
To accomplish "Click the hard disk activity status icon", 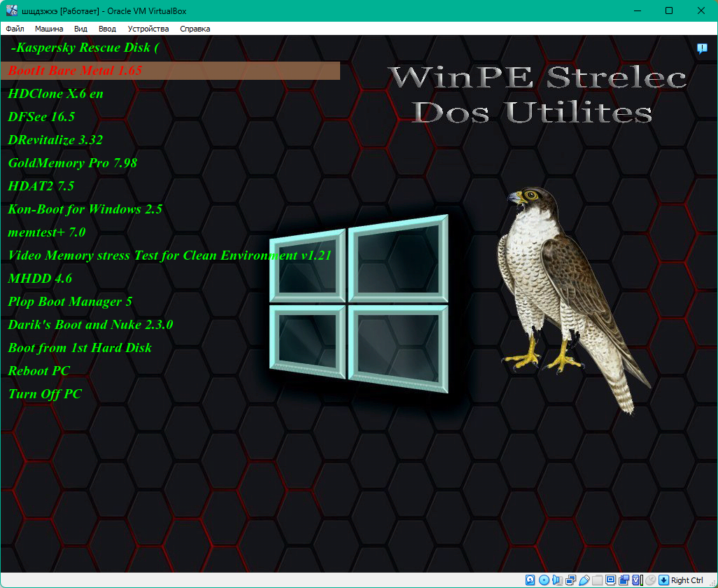I will tap(530, 580).
